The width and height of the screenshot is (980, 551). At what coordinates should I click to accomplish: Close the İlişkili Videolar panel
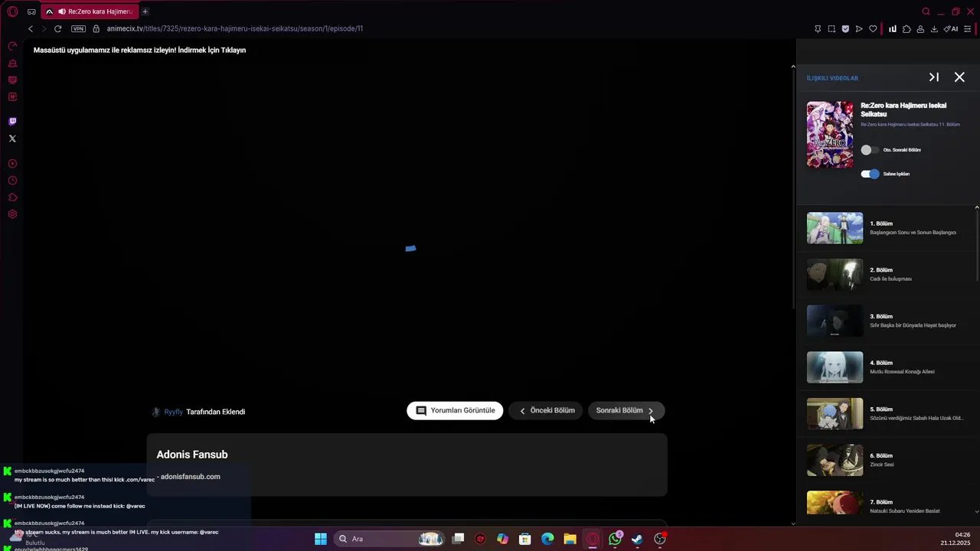pyautogui.click(x=959, y=77)
